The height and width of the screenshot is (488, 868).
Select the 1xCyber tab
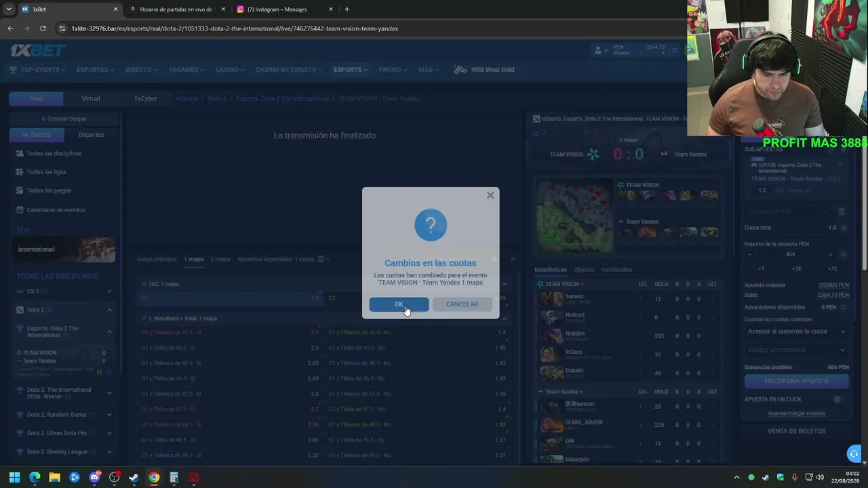145,99
